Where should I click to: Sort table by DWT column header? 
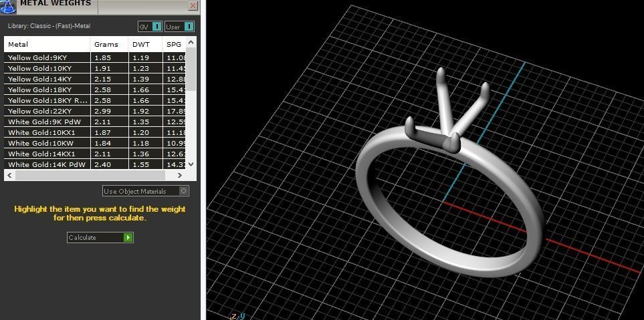coord(145,44)
